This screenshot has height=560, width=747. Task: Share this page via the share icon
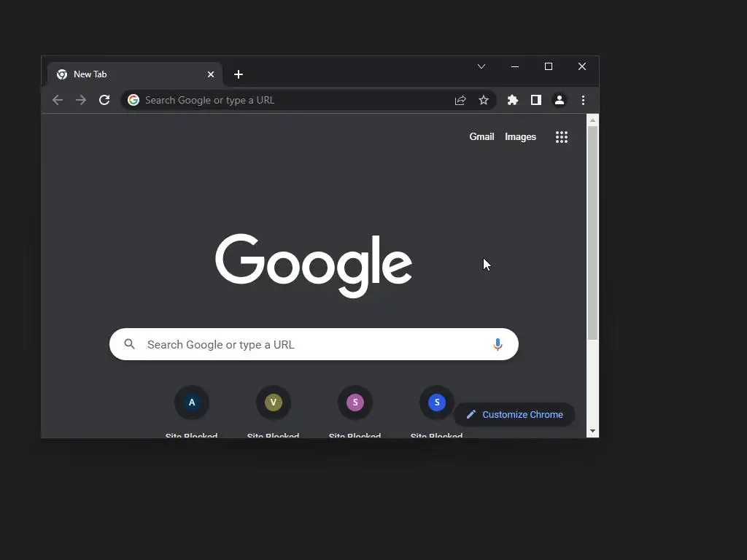(x=460, y=100)
